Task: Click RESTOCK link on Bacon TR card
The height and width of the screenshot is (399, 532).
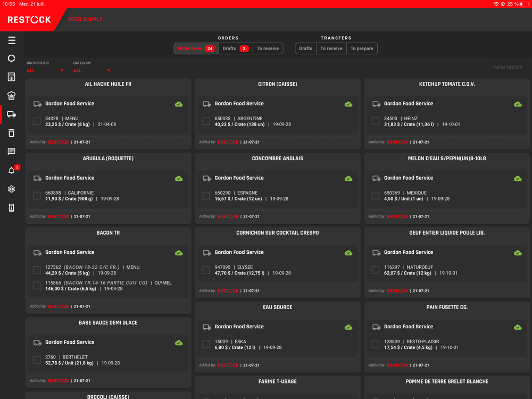Action: pos(59,306)
